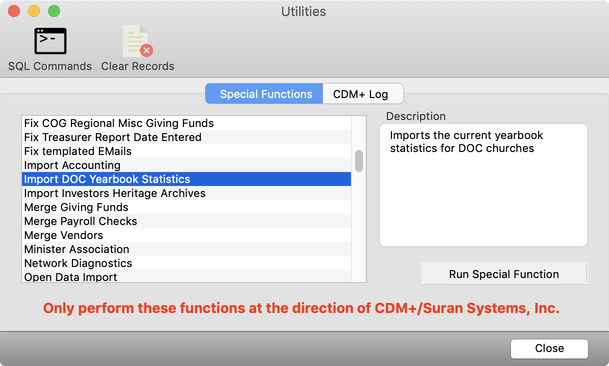Select the Network Diagnostics function
609x366 pixels.
click(186, 263)
